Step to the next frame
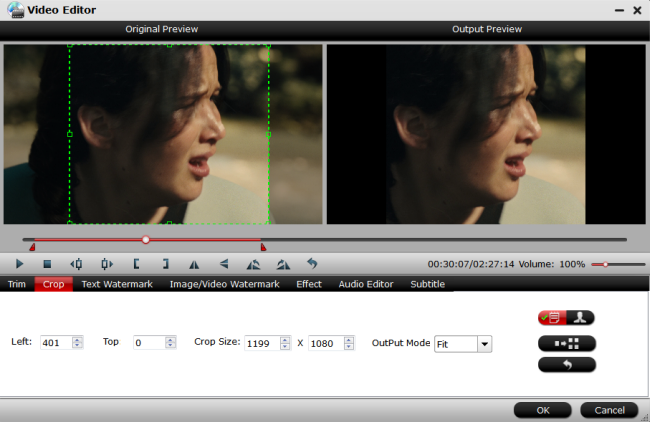Viewport: 650px width, 422px height. (x=106, y=264)
